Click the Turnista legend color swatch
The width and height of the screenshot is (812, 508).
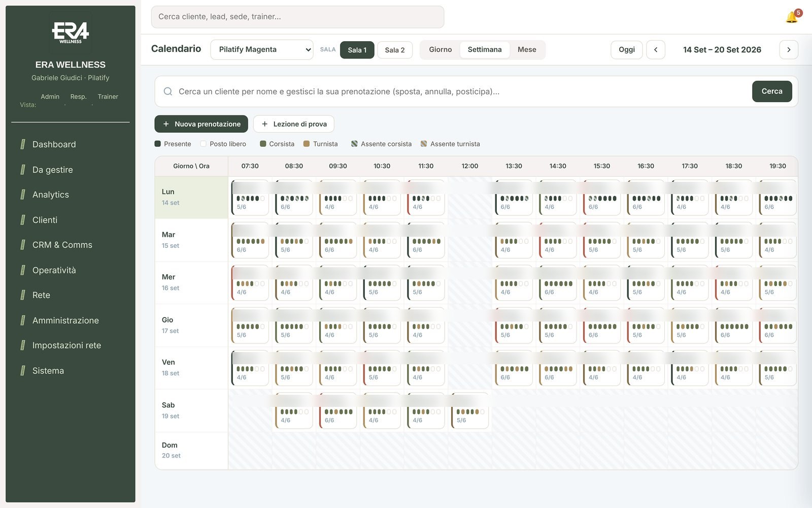pyautogui.click(x=307, y=144)
